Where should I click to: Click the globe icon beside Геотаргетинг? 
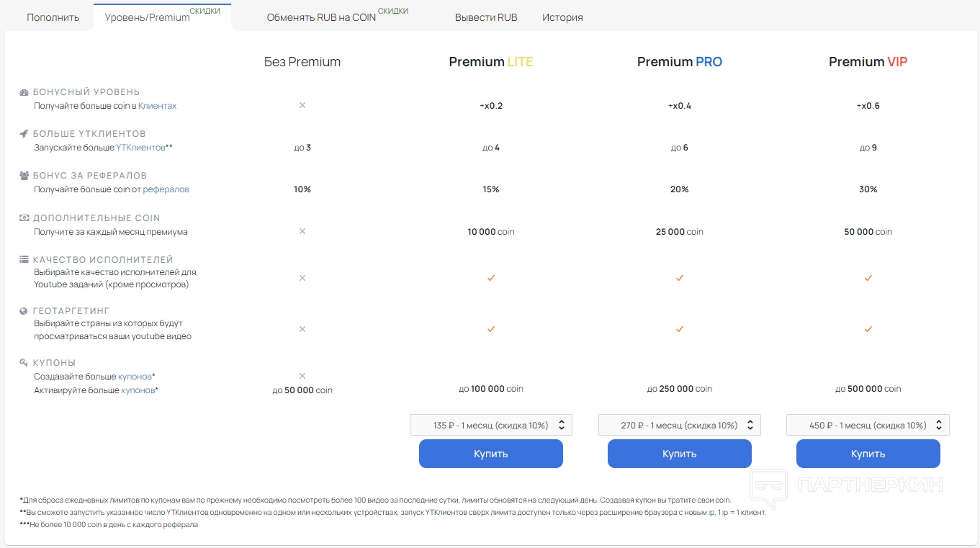(24, 311)
